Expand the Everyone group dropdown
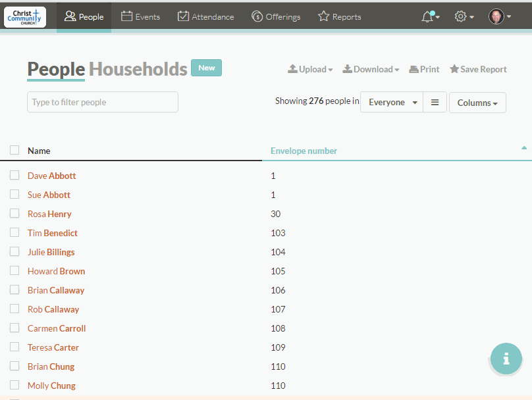Viewport: 532px width, 400px height. [x=392, y=103]
